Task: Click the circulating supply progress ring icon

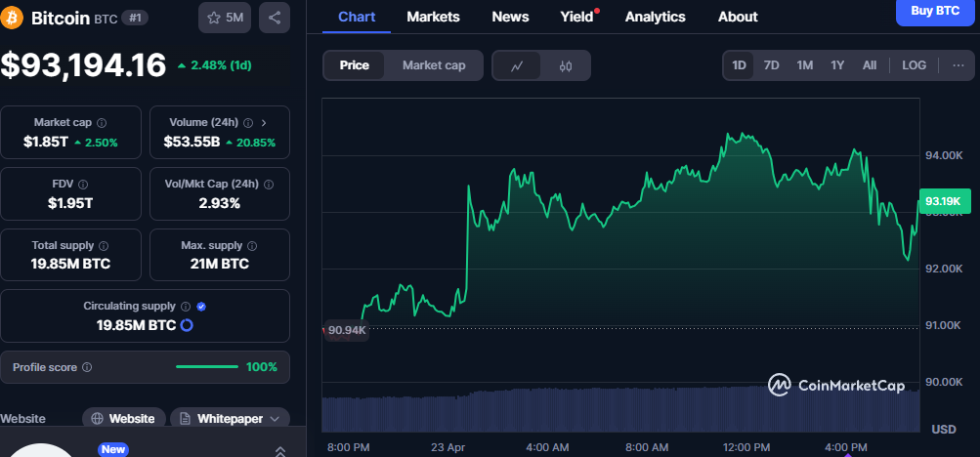Action: pyautogui.click(x=187, y=325)
